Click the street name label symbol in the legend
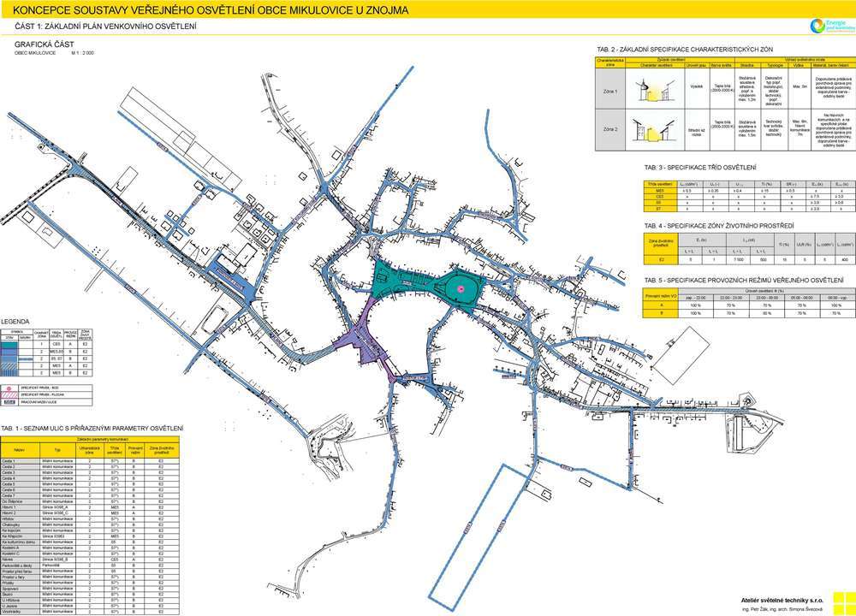Image resolution: width=856 pixels, height=616 pixels. [11, 401]
